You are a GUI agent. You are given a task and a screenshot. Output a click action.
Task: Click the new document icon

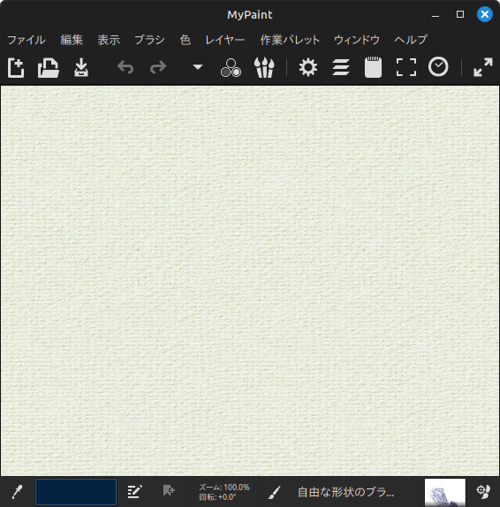[x=16, y=68]
